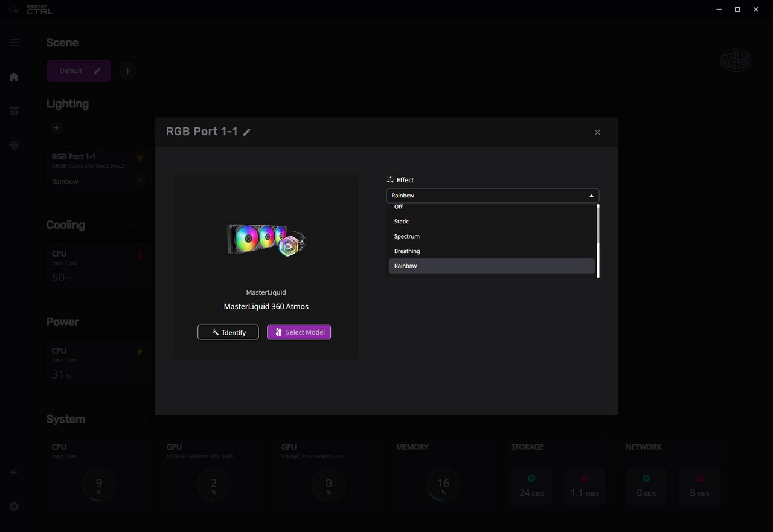
Task: Open the Power CPU card showing 31 W
Action: 98,364
